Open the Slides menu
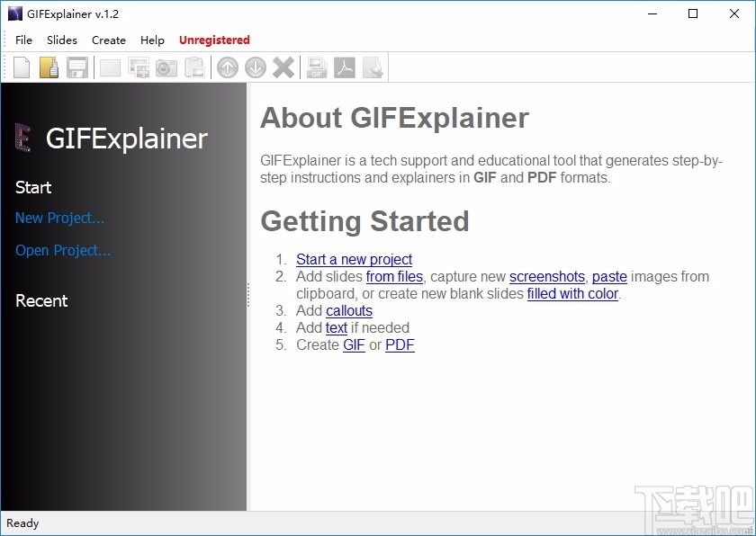Image resolution: width=756 pixels, height=536 pixels. (x=61, y=40)
